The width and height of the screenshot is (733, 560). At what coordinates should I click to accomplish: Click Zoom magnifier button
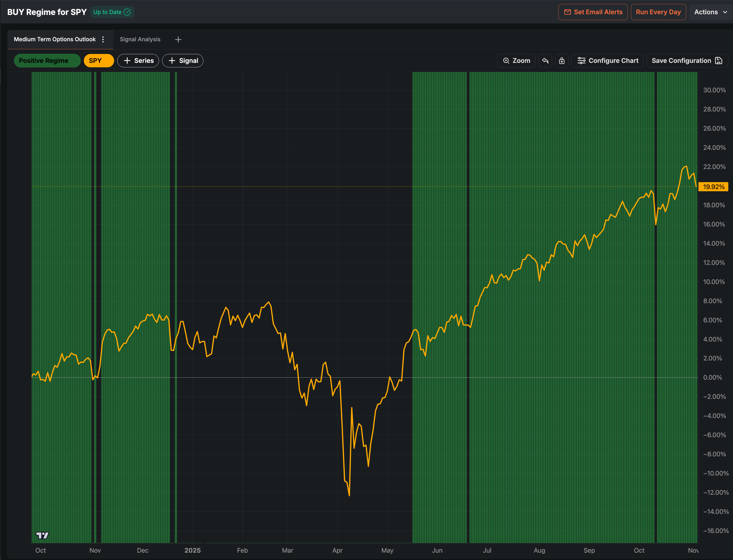pos(516,61)
